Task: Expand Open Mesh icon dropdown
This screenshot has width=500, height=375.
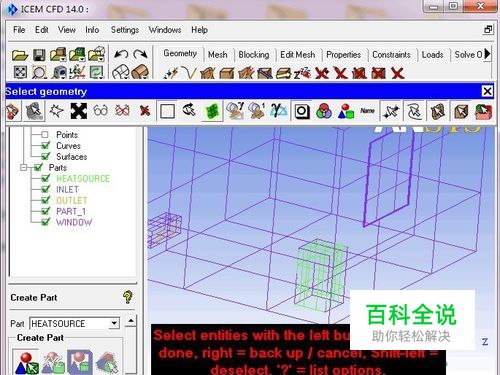Action: click(x=82, y=60)
